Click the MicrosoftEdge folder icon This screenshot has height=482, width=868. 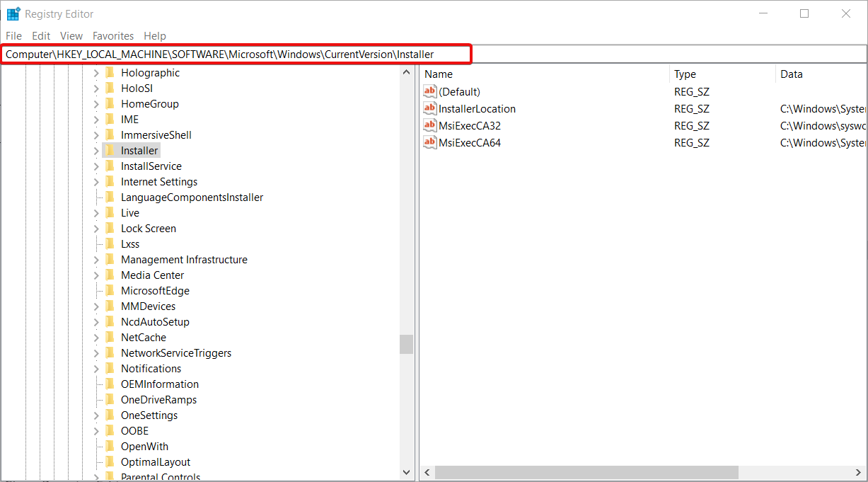click(109, 290)
